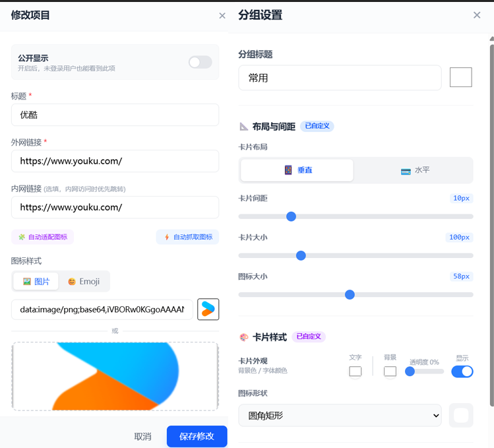494x448 pixels.
Task: Close the 分组设置 panel
Action: (477, 15)
